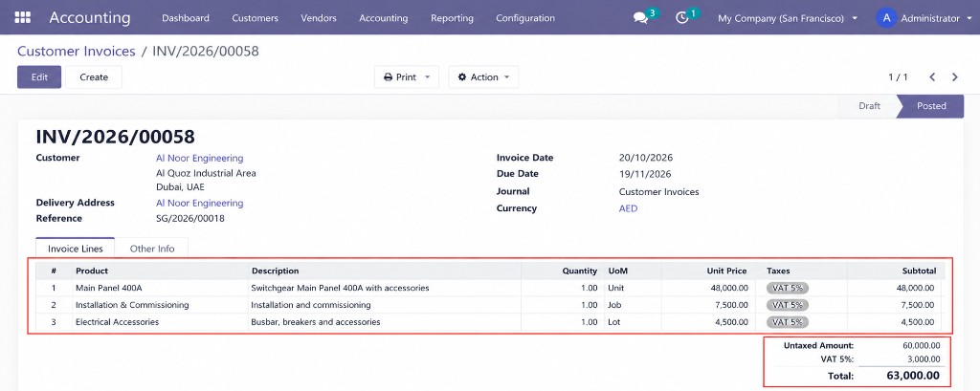Viewport: 980px width, 391px height.
Task: Sort by the UoM column header
Action: pyautogui.click(x=617, y=271)
